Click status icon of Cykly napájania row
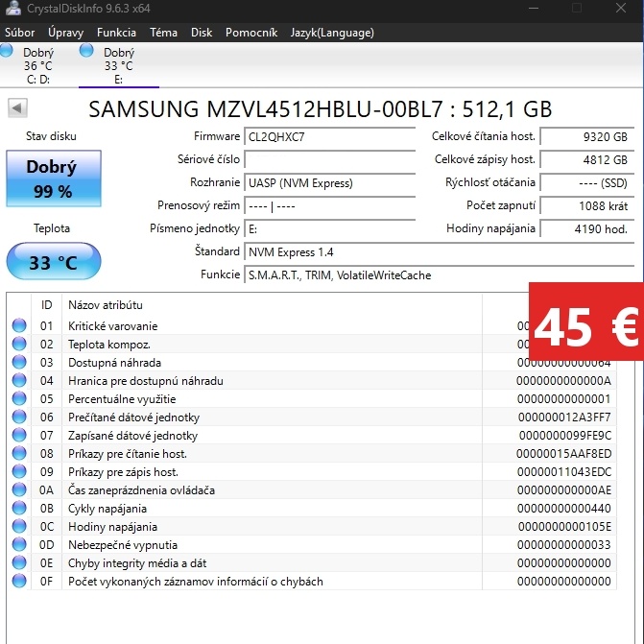 click(19, 508)
